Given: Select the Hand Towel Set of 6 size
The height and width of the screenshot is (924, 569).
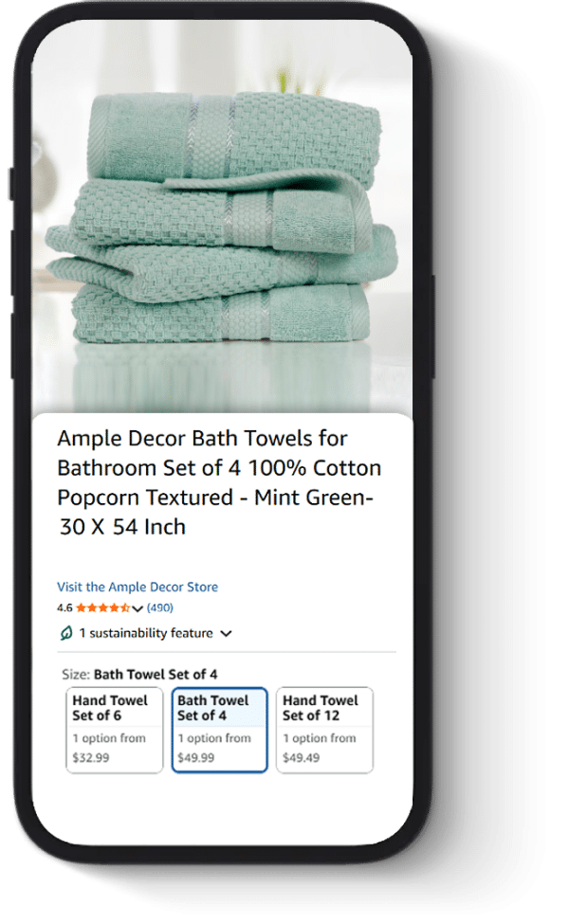Looking at the screenshot, I should [x=115, y=730].
